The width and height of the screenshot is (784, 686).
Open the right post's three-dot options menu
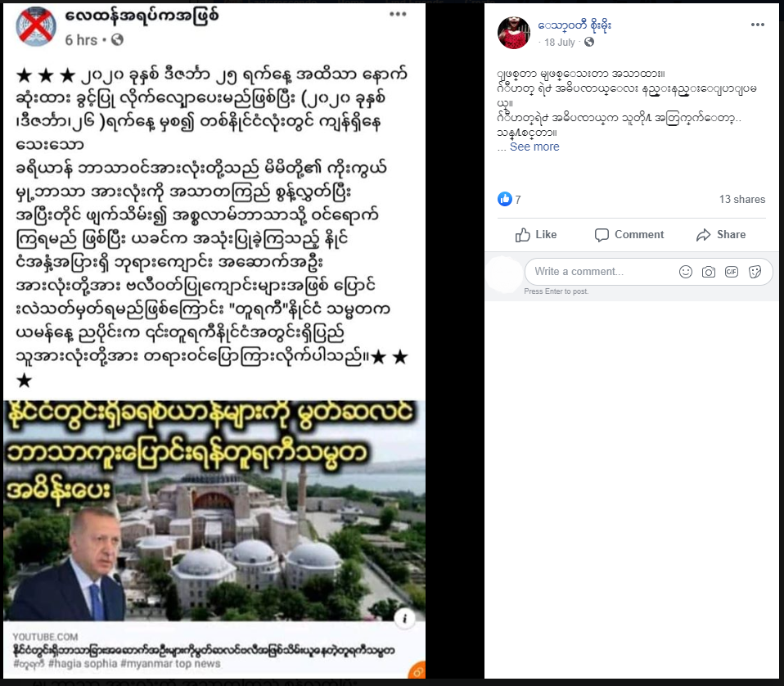tap(758, 25)
